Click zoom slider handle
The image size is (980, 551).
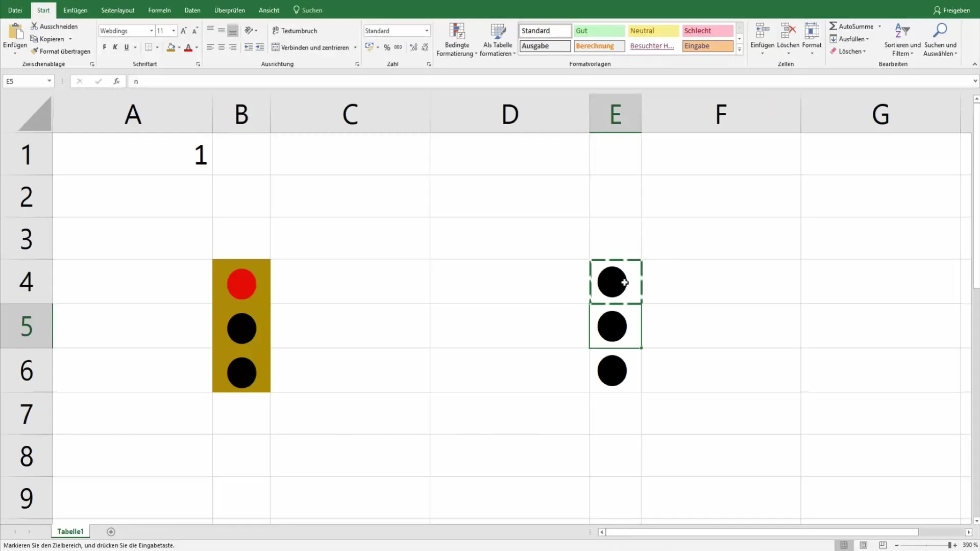[949, 545]
